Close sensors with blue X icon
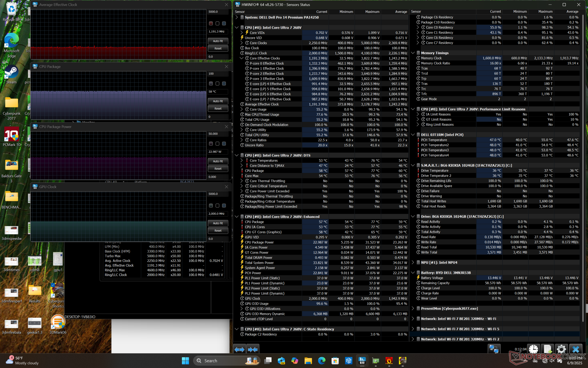Viewport: 588px width, 368px height. (x=575, y=349)
